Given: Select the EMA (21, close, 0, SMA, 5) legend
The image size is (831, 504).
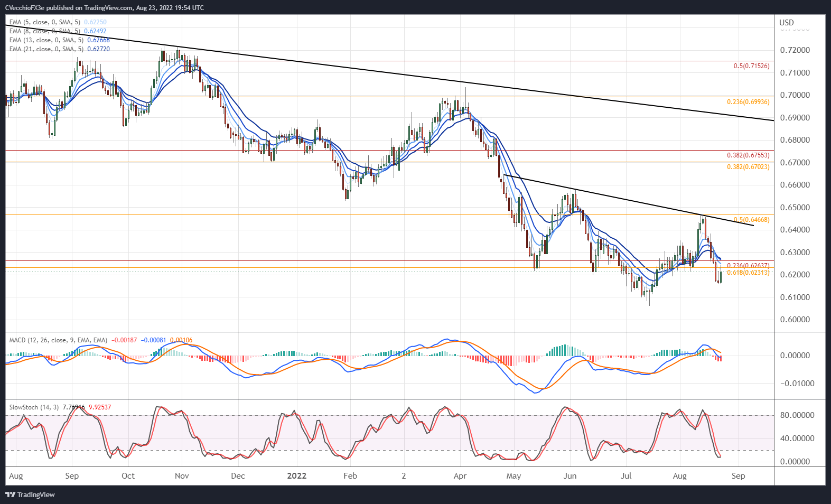Looking at the screenshot, I should click(x=46, y=49).
